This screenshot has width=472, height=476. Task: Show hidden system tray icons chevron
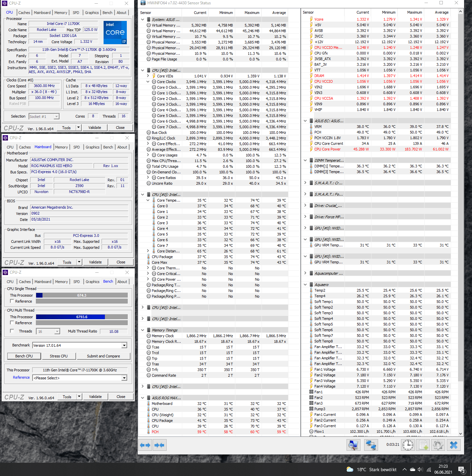tap(404, 469)
